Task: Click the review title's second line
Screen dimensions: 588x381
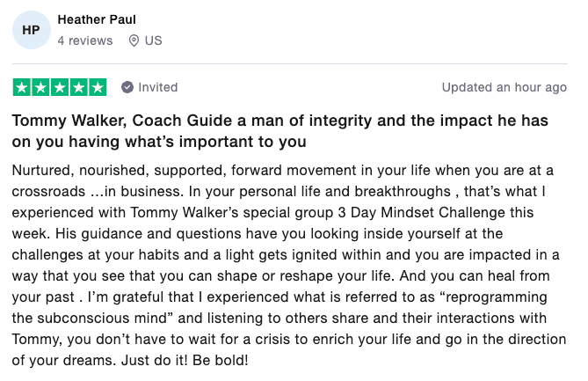Action: click(159, 142)
